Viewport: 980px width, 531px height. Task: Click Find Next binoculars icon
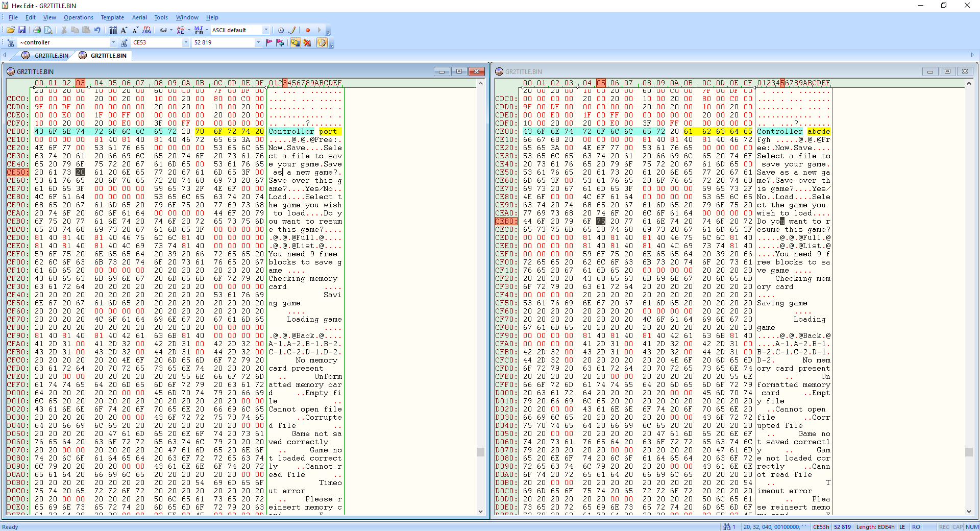124,42
